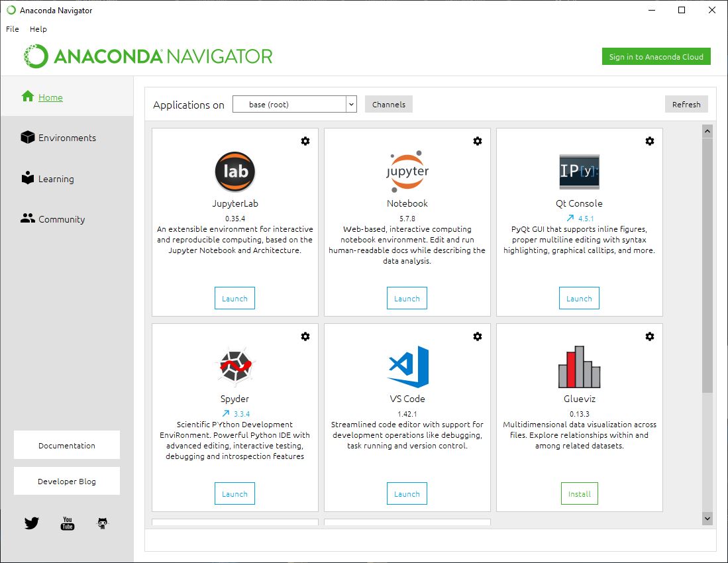The width and height of the screenshot is (728, 563).
Task: Install the Glueviz application
Action: (x=579, y=493)
